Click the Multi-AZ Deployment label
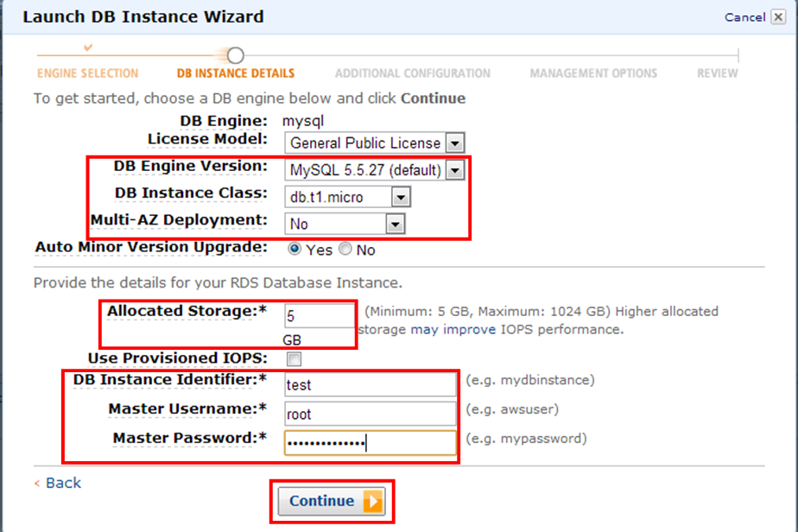 pyautogui.click(x=179, y=220)
